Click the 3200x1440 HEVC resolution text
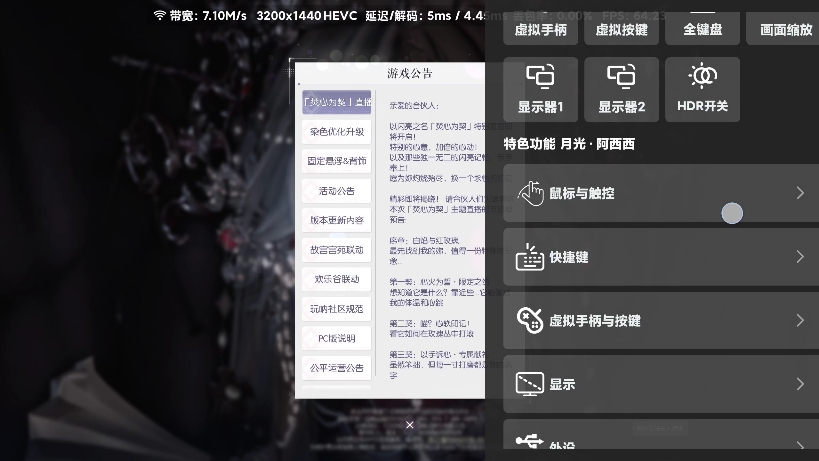This screenshot has width=819, height=461. (307, 16)
